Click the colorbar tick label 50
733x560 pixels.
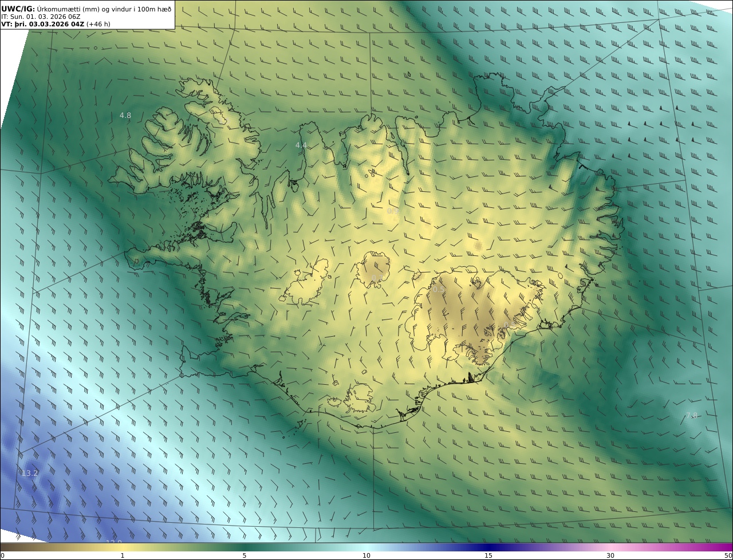point(728,555)
